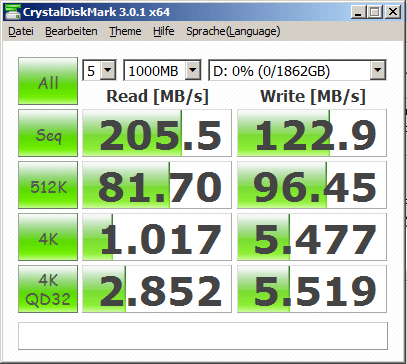The image size is (407, 364).
Task: Start the Seq benchmark
Action: click(48, 133)
